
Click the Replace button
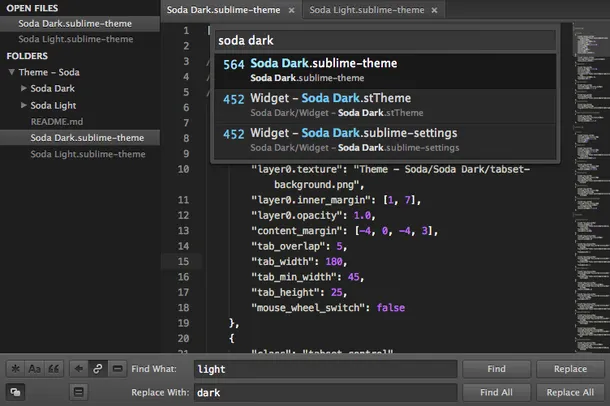[x=570, y=369]
